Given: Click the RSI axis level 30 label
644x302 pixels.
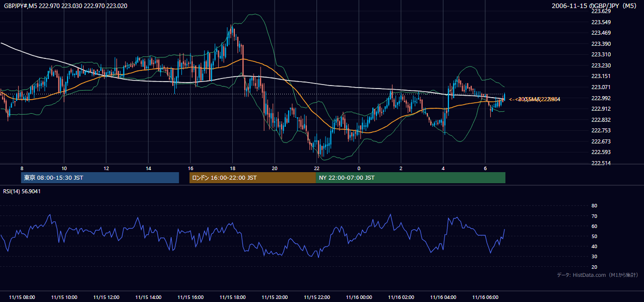Looking at the screenshot, I should click(x=594, y=257).
